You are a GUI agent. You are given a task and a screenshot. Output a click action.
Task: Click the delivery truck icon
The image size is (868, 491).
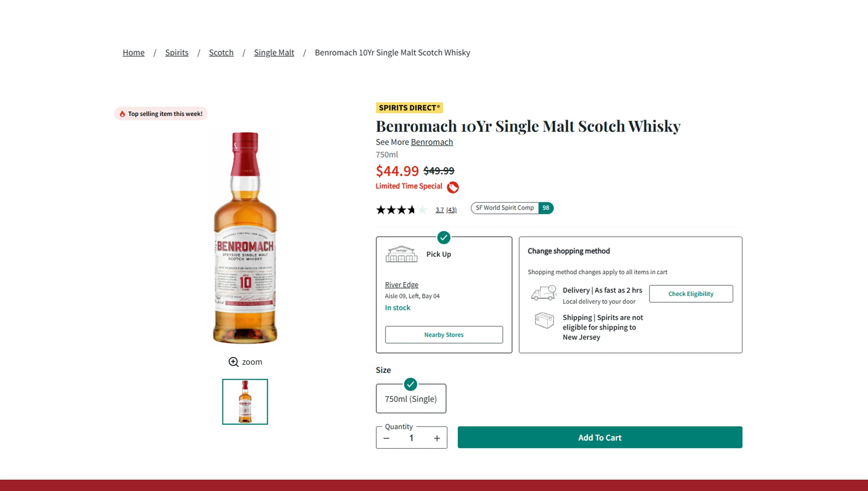[x=544, y=294]
